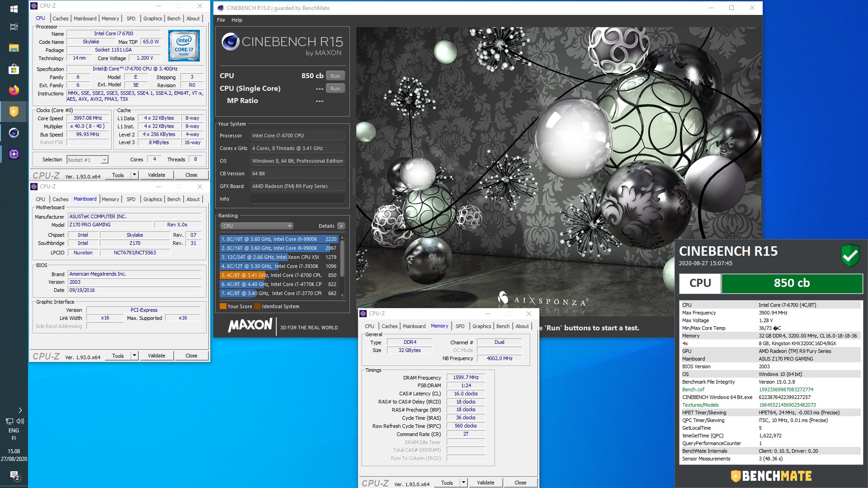Click Bench.cof link in BenchMate panel
868x488 pixels.
693,389
